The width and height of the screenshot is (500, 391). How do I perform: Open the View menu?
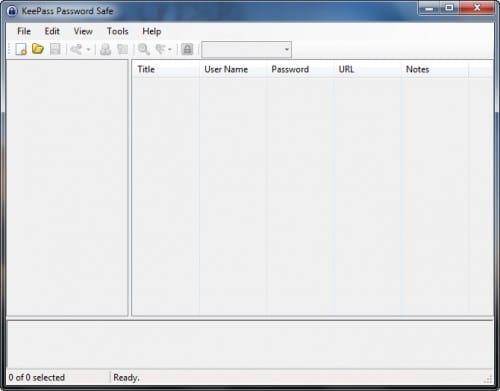click(x=83, y=31)
